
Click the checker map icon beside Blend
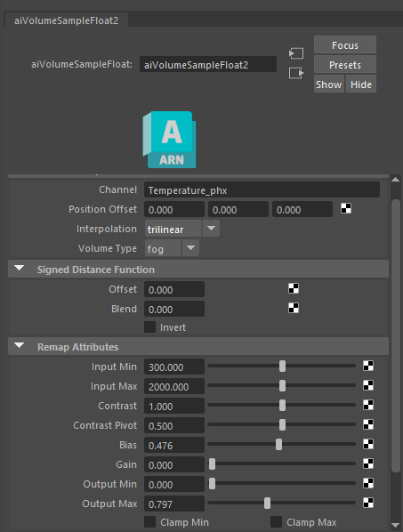coord(294,308)
